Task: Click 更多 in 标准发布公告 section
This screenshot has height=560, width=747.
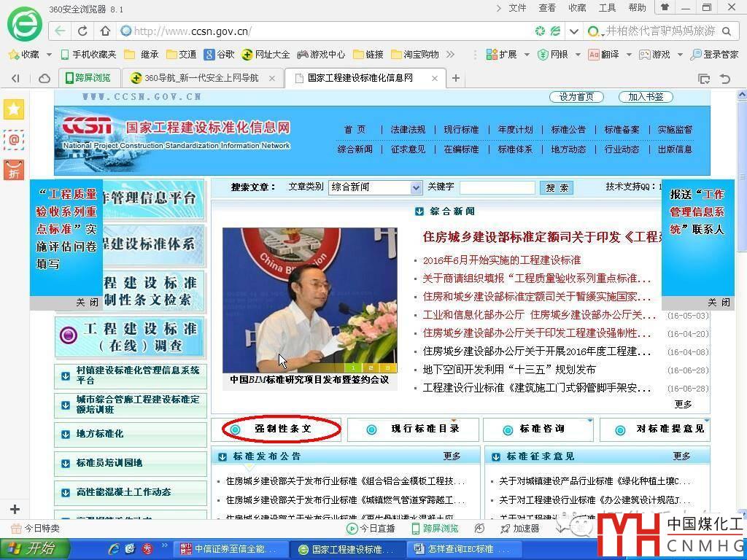Action: (x=452, y=456)
